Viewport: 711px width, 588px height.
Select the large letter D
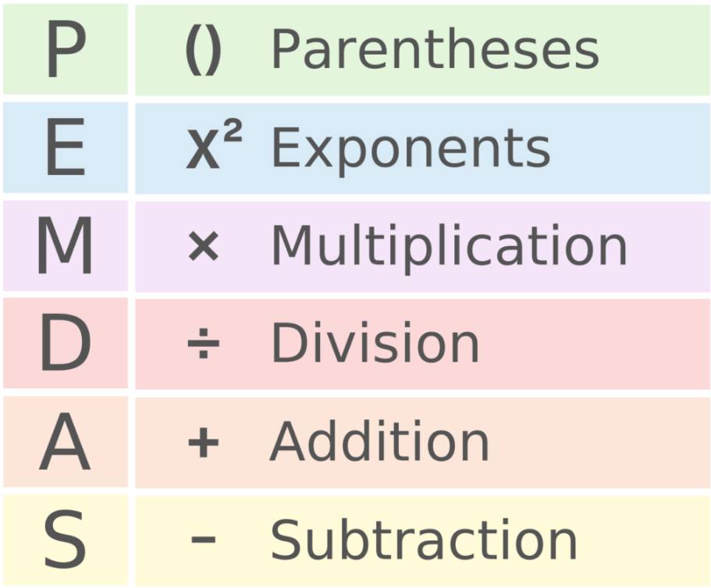(66, 344)
